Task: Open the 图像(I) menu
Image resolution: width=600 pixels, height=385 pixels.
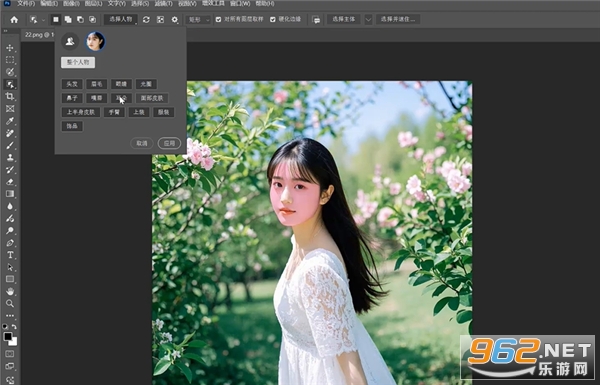Action: click(71, 3)
